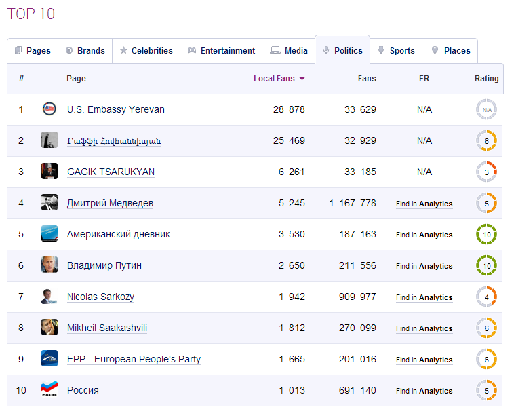Switch to the Media tab
The height and width of the screenshot is (420, 516).
289,51
